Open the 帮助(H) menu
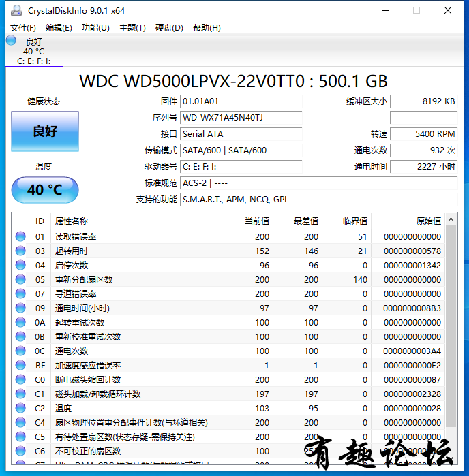469x476 pixels. click(207, 28)
